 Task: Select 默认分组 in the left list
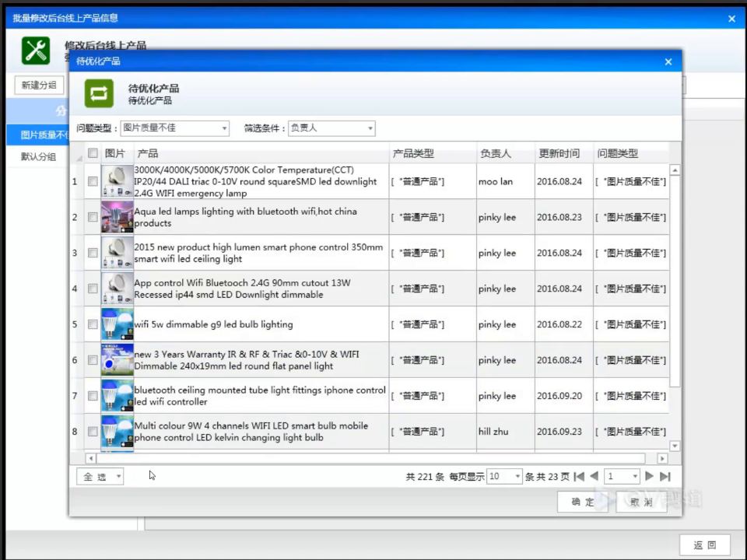point(38,156)
